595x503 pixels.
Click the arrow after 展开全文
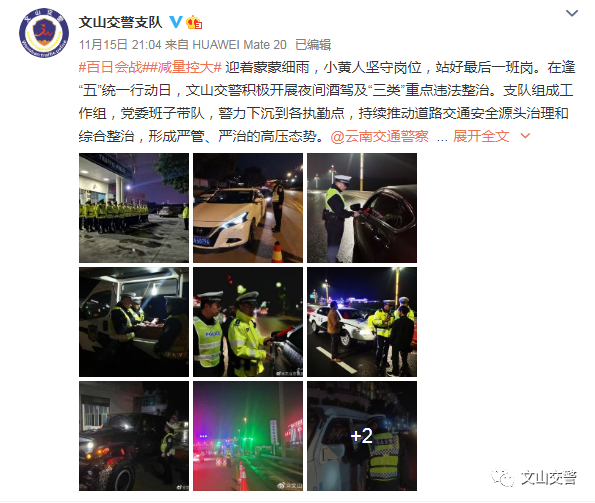point(525,135)
